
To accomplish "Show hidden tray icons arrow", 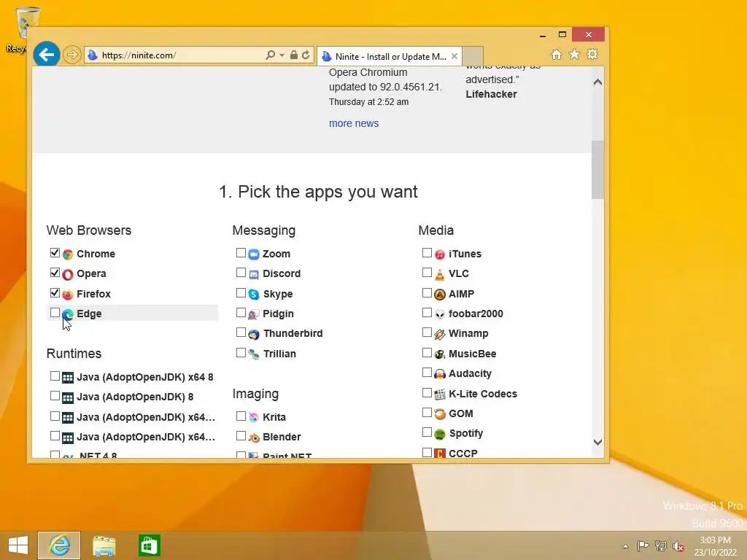I will pyautogui.click(x=625, y=546).
